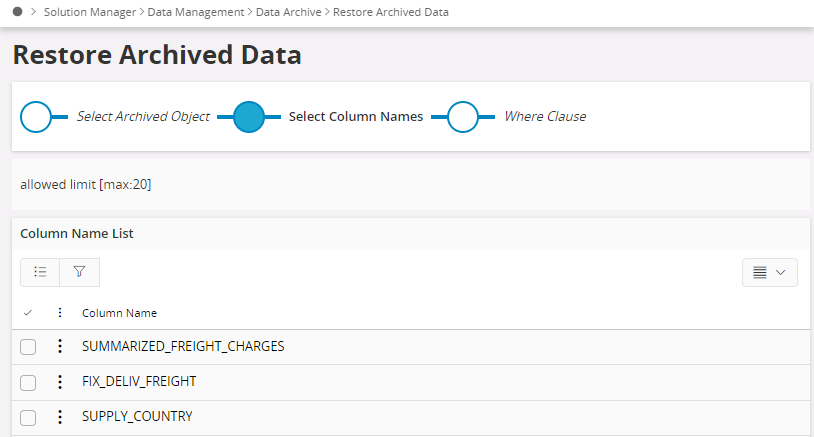Click the filter funnel icon

tap(79, 272)
